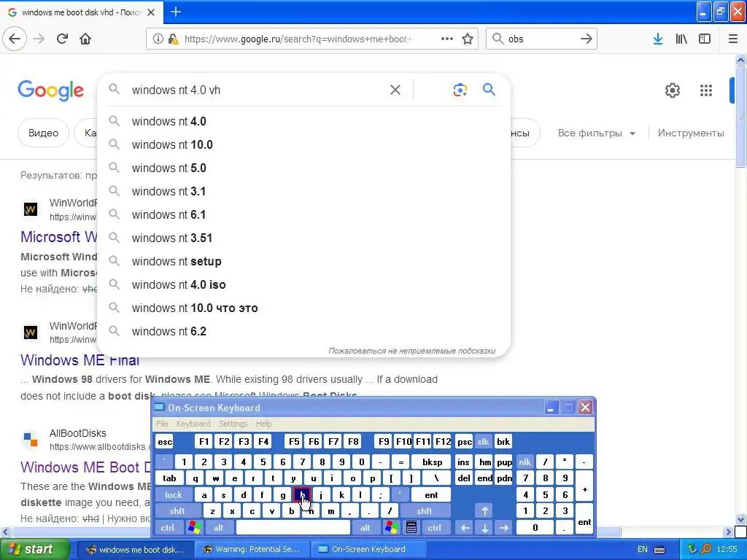Click the browser Back arrow button

tap(15, 39)
